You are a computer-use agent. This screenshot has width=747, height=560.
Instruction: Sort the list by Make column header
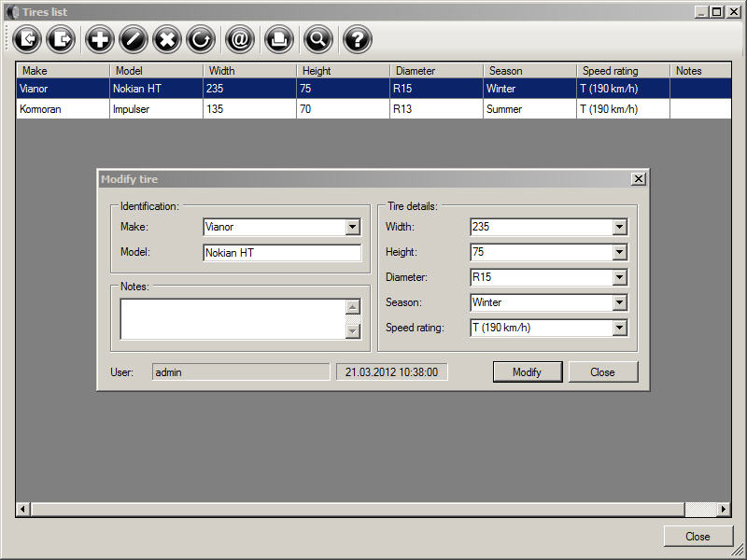[x=63, y=71]
